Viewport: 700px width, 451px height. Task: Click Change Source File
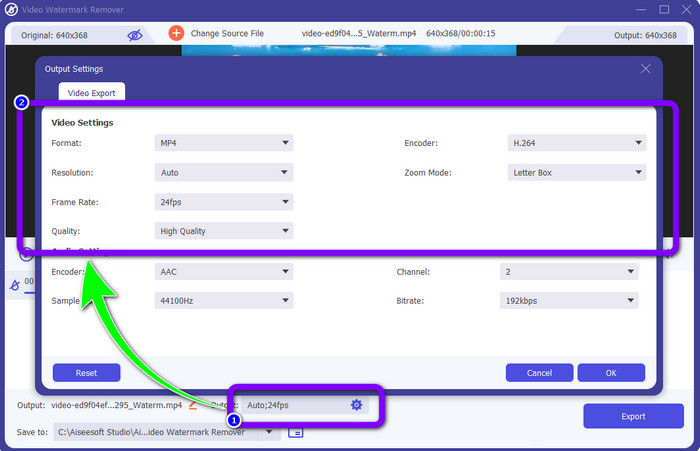point(227,33)
